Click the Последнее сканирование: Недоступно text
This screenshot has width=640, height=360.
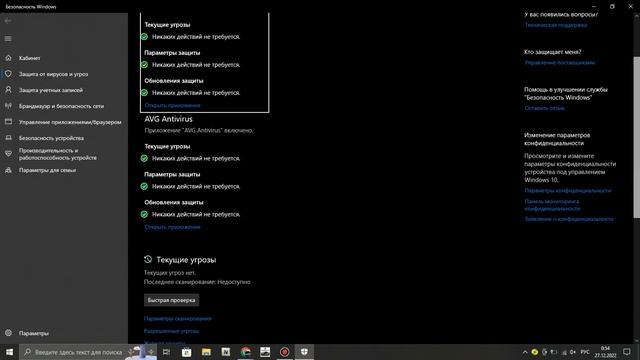click(x=197, y=282)
